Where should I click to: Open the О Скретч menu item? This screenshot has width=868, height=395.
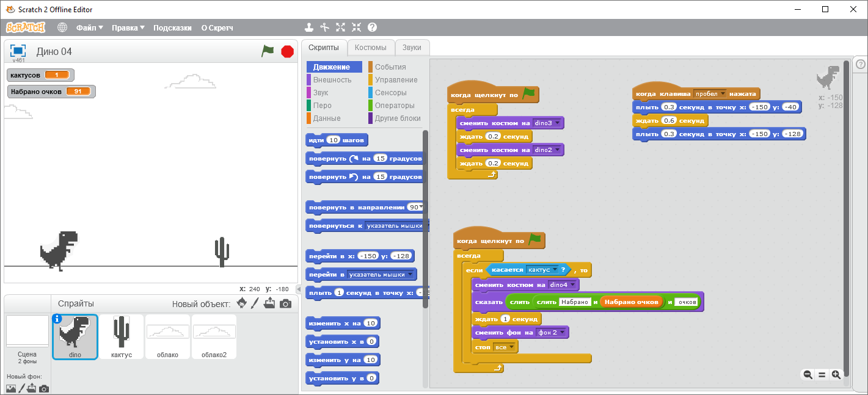coord(217,27)
